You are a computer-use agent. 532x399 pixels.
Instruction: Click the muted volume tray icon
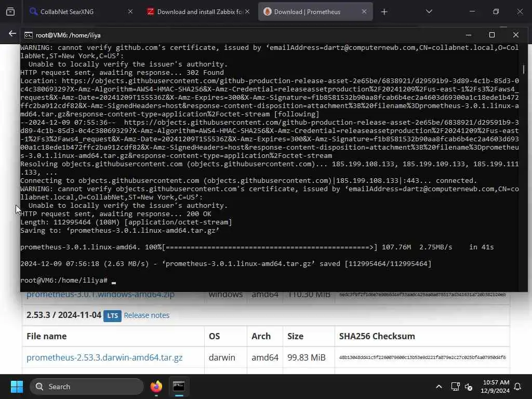coord(469,387)
